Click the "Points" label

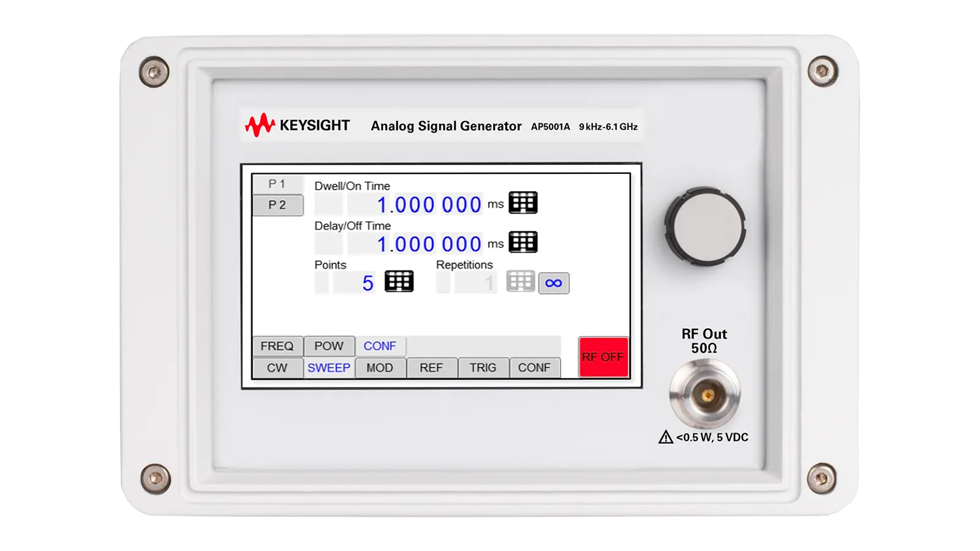tap(330, 264)
